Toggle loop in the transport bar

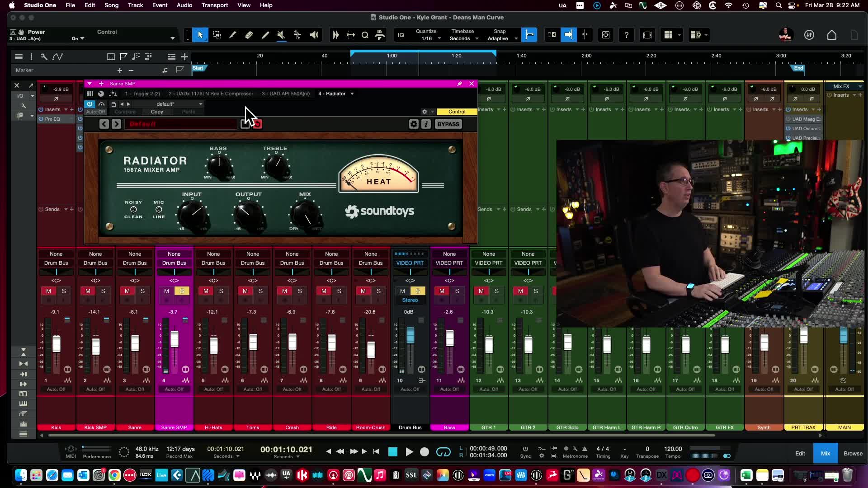tap(443, 452)
